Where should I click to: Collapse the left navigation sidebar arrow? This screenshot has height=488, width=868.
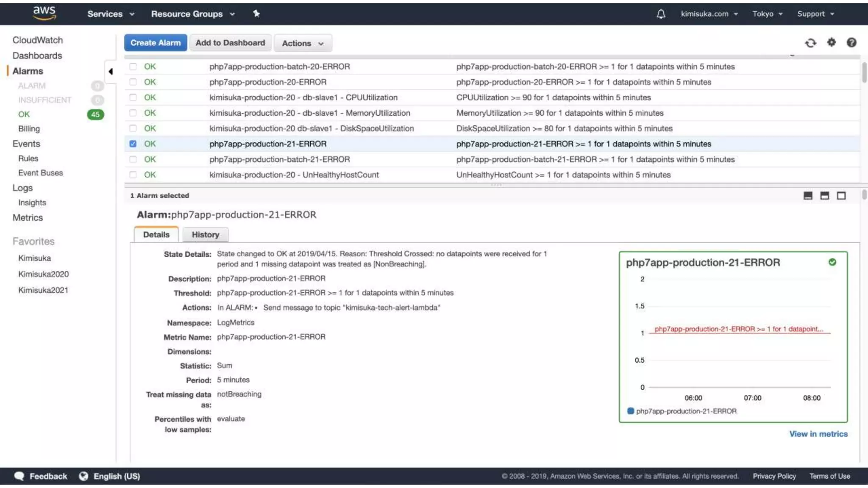coord(111,72)
